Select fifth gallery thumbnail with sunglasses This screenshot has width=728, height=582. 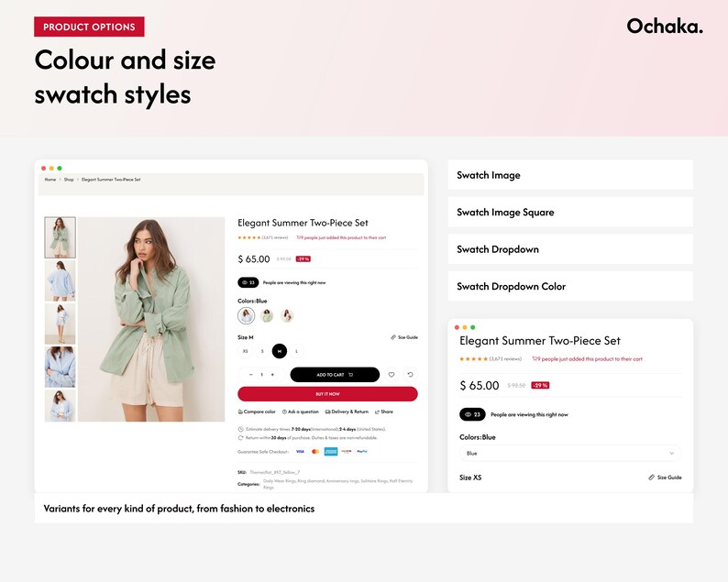60,406
